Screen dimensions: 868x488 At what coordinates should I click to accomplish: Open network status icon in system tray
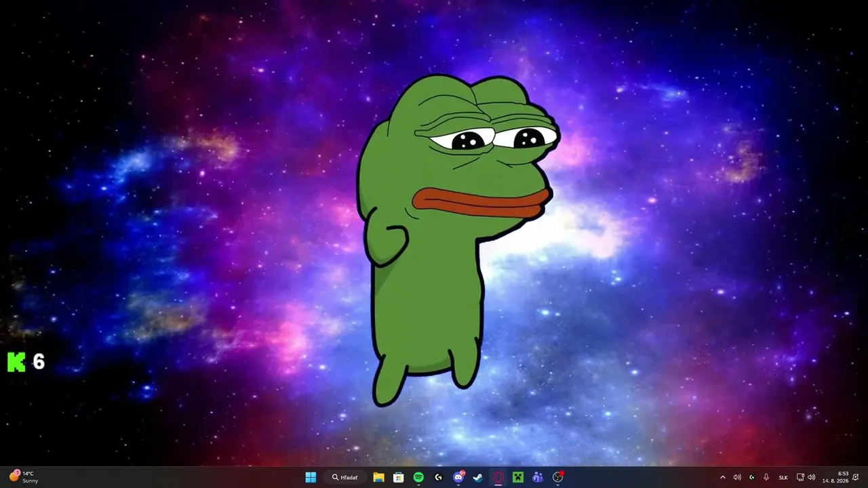point(800,477)
